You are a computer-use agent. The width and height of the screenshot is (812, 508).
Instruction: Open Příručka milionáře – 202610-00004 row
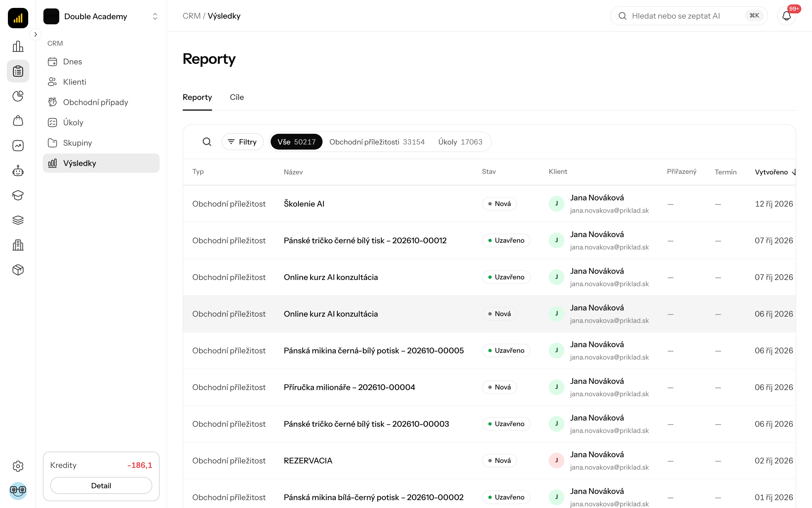point(489,387)
